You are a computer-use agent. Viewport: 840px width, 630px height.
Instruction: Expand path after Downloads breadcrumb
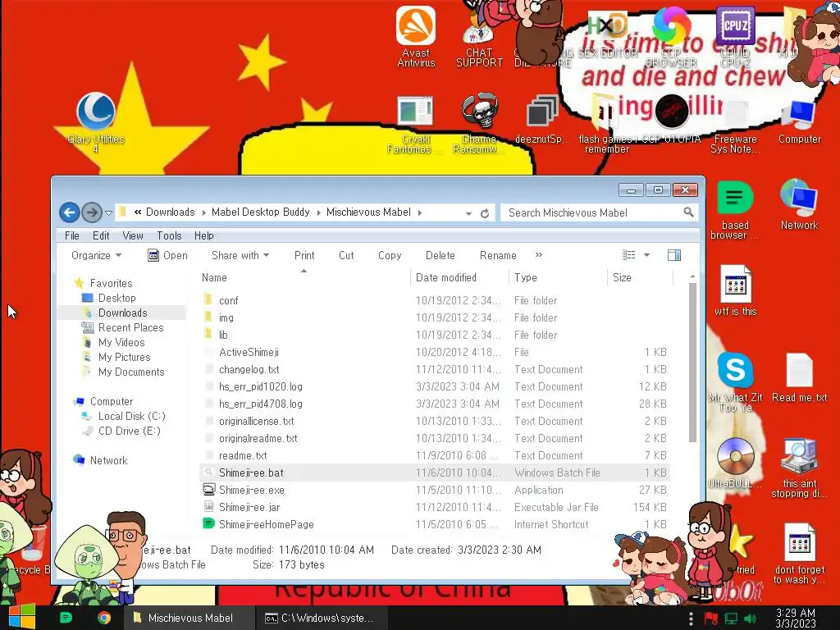pyautogui.click(x=203, y=212)
